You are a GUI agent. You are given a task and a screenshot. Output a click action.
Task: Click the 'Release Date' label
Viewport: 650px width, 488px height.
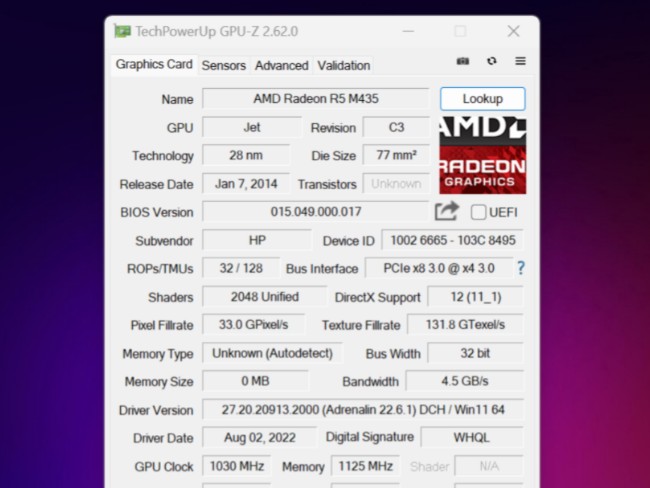(x=156, y=184)
